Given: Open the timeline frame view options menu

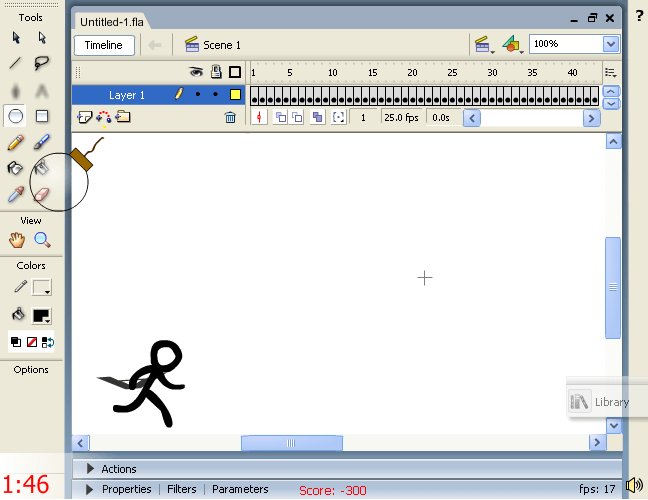Looking at the screenshot, I should [x=611, y=73].
